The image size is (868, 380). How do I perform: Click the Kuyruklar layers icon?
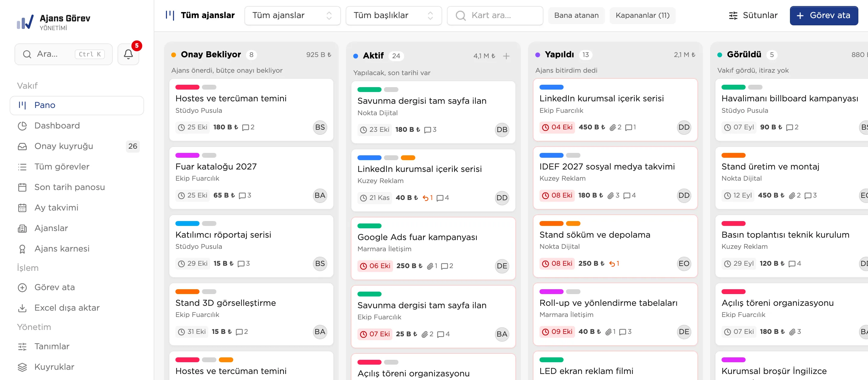click(x=22, y=367)
